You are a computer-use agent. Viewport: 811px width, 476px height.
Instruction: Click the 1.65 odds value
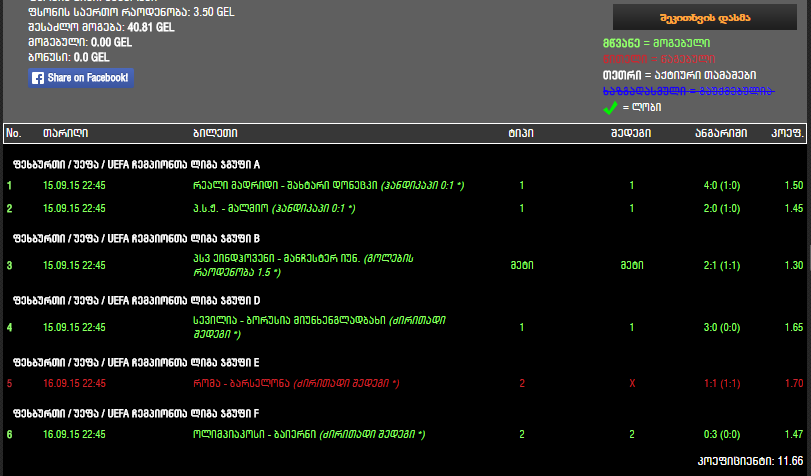click(x=794, y=328)
